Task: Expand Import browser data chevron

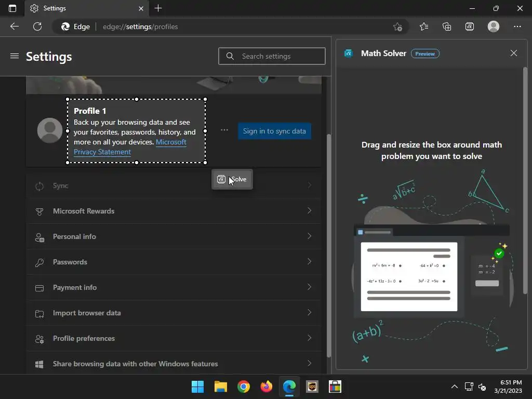Action: 310,312
